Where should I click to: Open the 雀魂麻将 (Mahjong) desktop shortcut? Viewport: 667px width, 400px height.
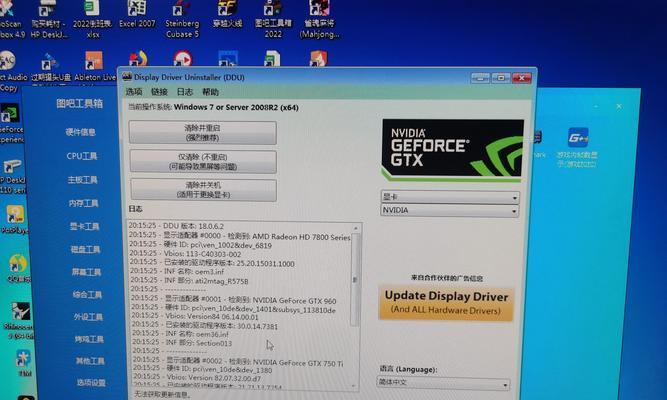pos(319,19)
